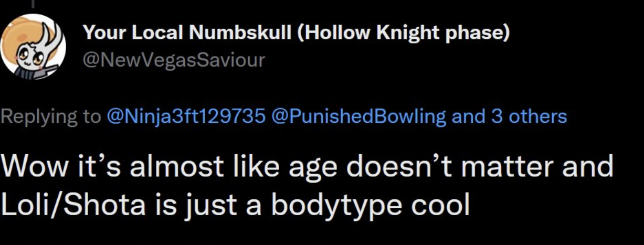644x245 pixels.
Task: Click the "(Hollow Knight phase)" part of the name
Action: [x=404, y=33]
